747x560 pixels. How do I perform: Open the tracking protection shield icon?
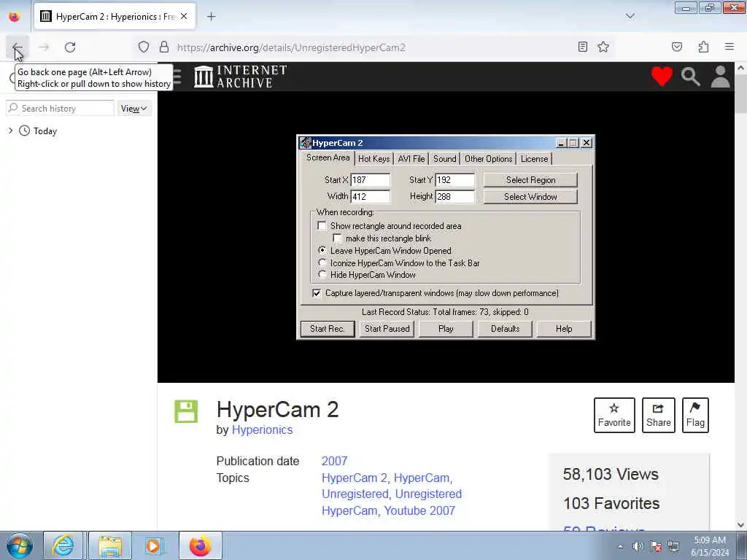pyautogui.click(x=144, y=47)
